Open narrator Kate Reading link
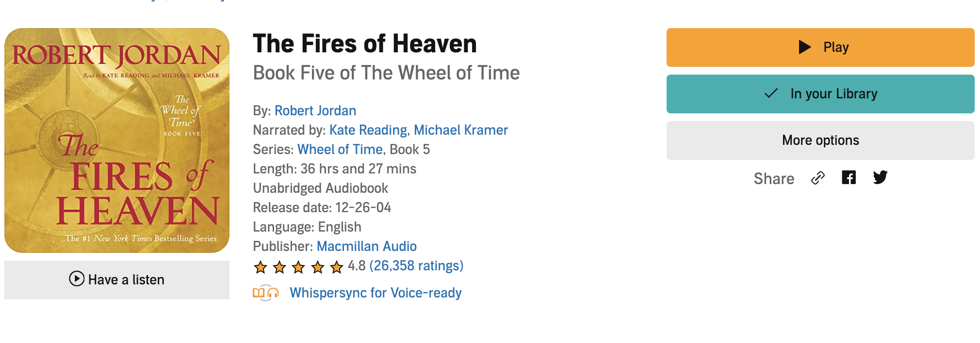 pos(368,130)
